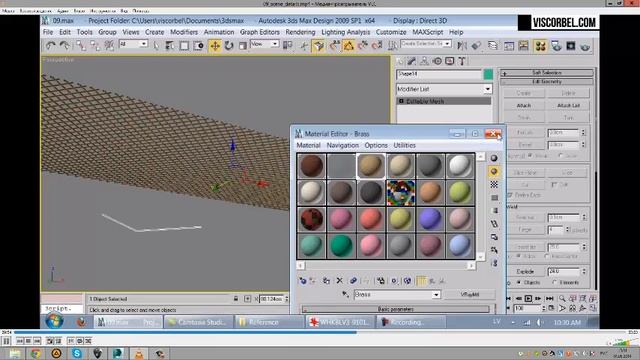Select the Objects radio button
Image resolution: width=640 pixels, height=360 pixels.
tap(519, 282)
